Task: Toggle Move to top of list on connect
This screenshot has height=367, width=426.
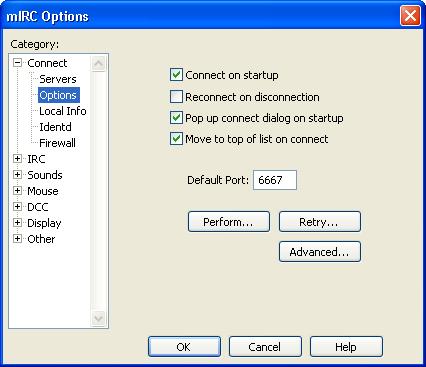Action: click(x=176, y=139)
